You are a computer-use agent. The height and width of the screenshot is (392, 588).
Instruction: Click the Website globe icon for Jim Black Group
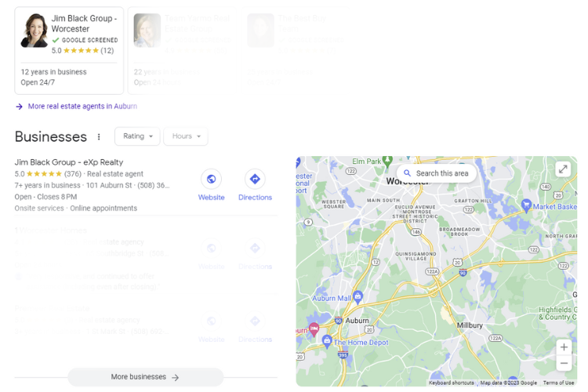211,179
